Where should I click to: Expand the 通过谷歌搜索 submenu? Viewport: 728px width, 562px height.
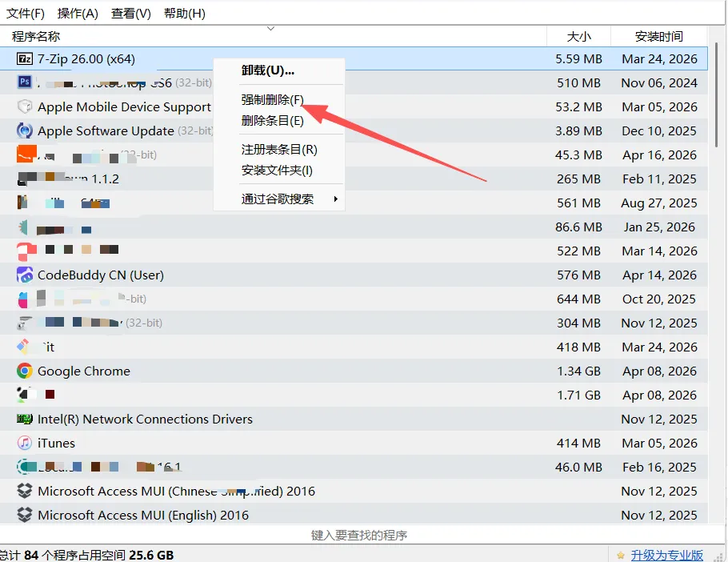pos(278,199)
